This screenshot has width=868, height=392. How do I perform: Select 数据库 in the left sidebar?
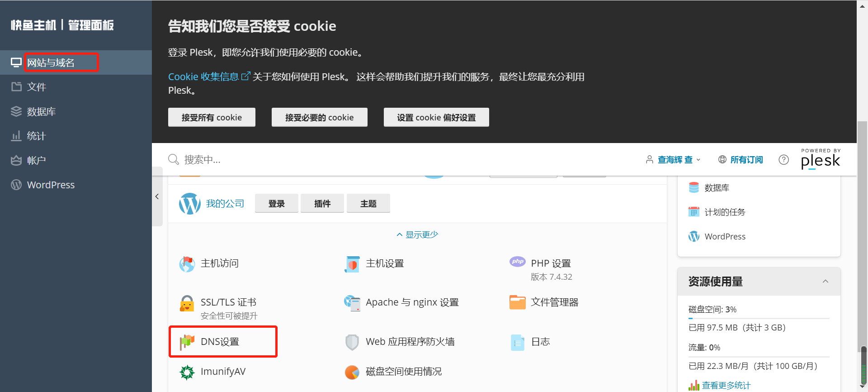pos(41,112)
